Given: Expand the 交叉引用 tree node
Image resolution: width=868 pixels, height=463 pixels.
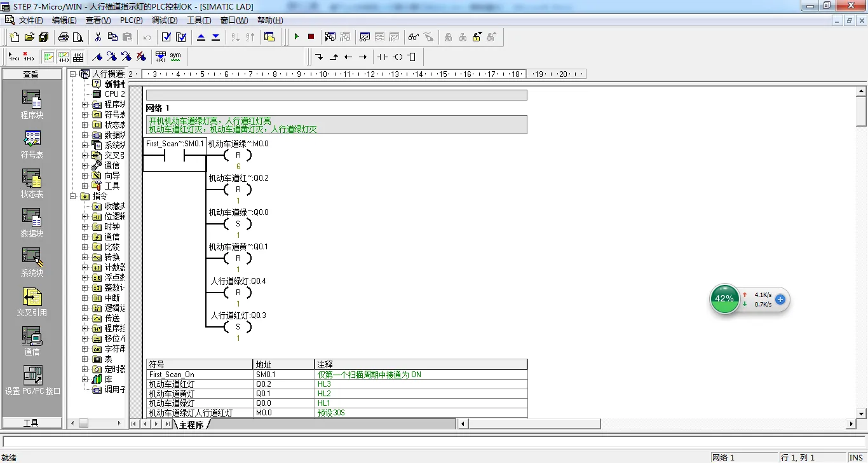Looking at the screenshot, I should [85, 155].
